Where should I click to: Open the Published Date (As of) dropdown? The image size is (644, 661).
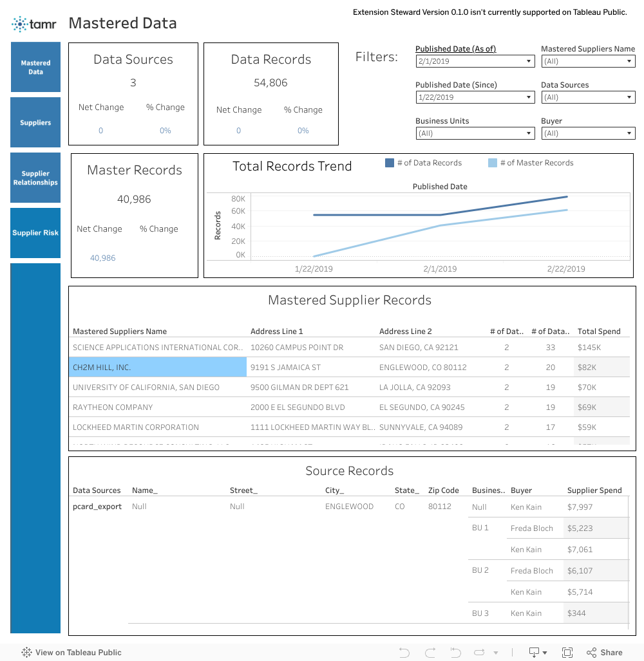(475, 61)
